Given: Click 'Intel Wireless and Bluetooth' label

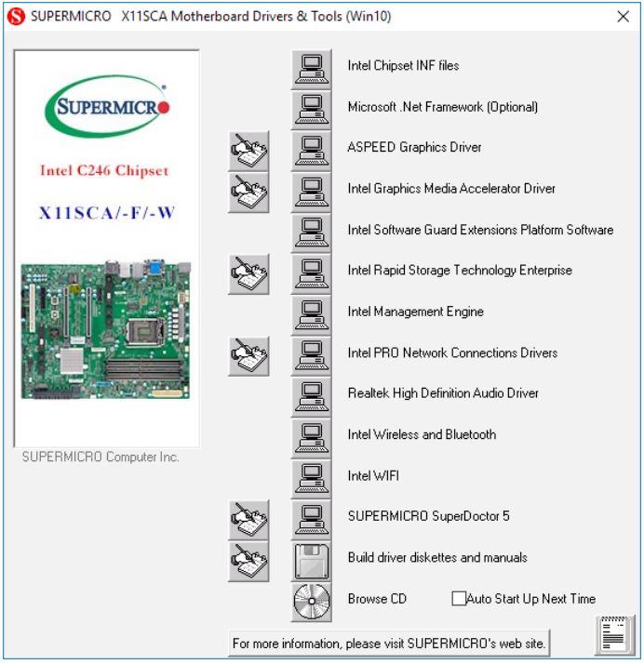Looking at the screenshot, I should 422,434.
